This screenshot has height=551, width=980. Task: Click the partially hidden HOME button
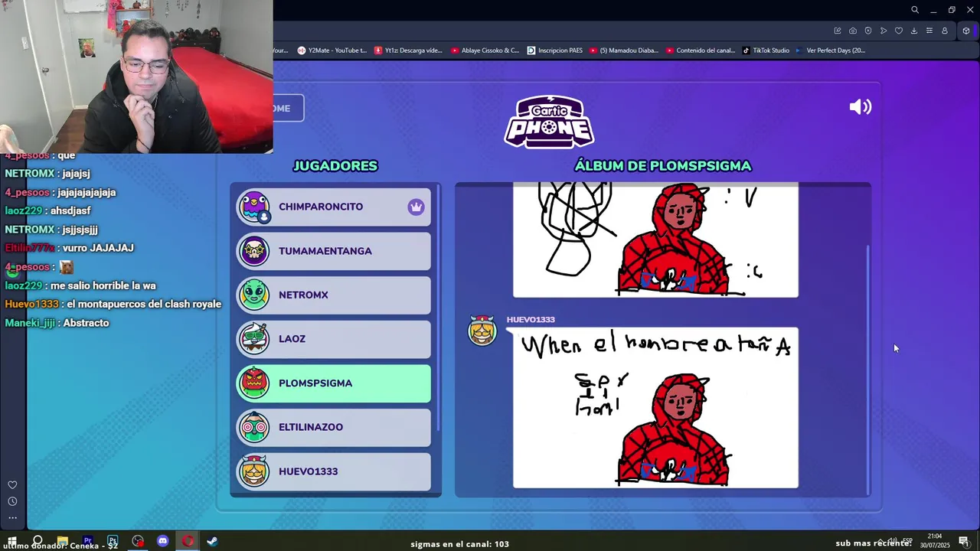[288, 108]
